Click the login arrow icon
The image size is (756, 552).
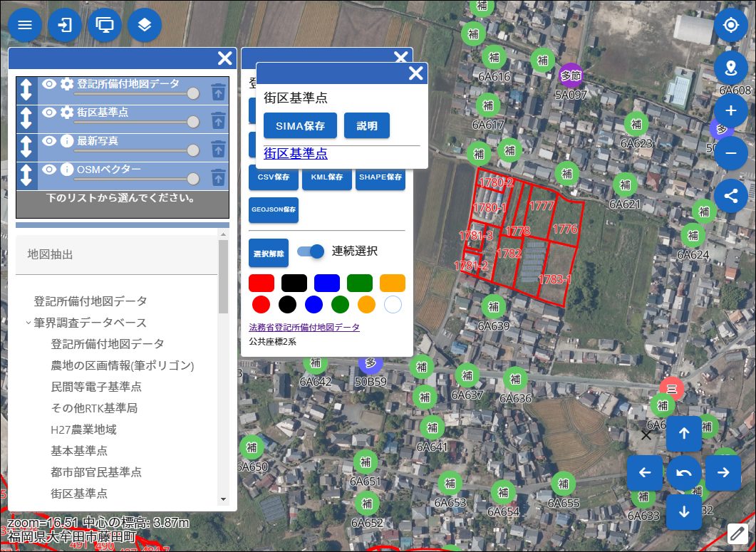(x=65, y=26)
